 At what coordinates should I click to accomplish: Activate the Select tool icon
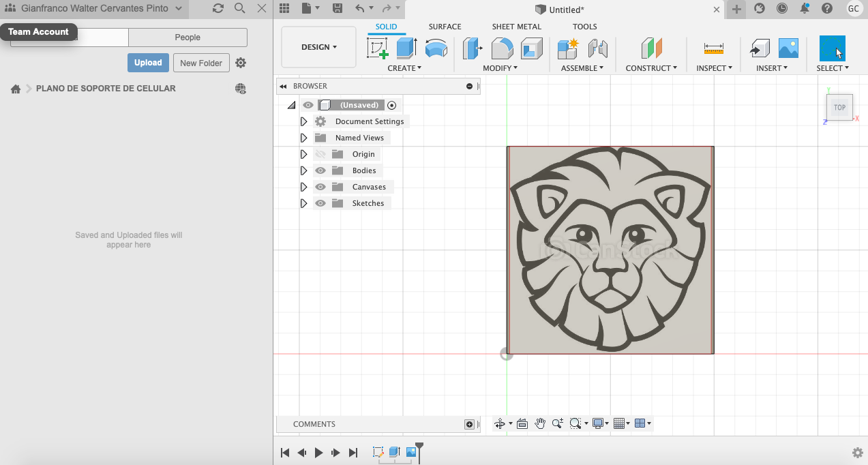tap(833, 48)
